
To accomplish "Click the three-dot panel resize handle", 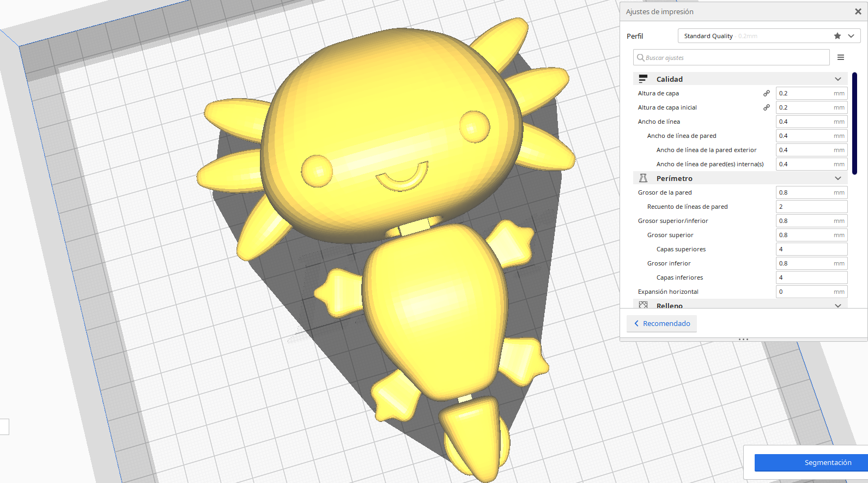I will pyautogui.click(x=743, y=339).
